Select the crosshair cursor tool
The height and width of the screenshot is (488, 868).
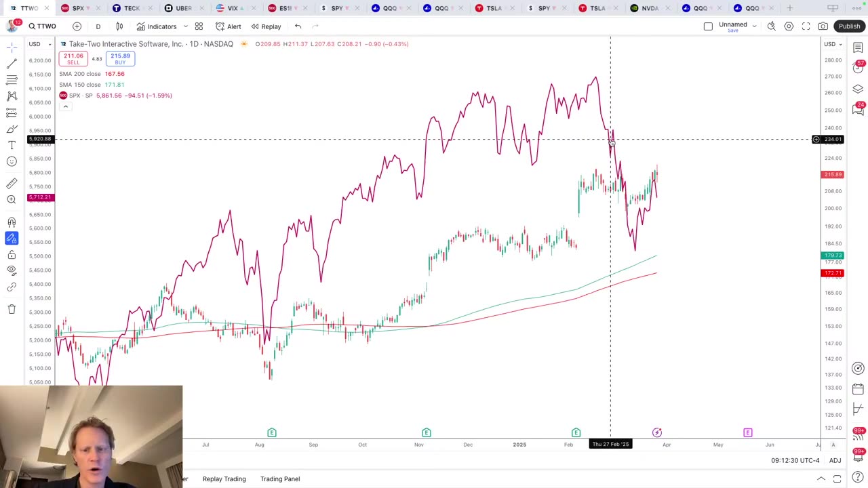tap(12, 47)
